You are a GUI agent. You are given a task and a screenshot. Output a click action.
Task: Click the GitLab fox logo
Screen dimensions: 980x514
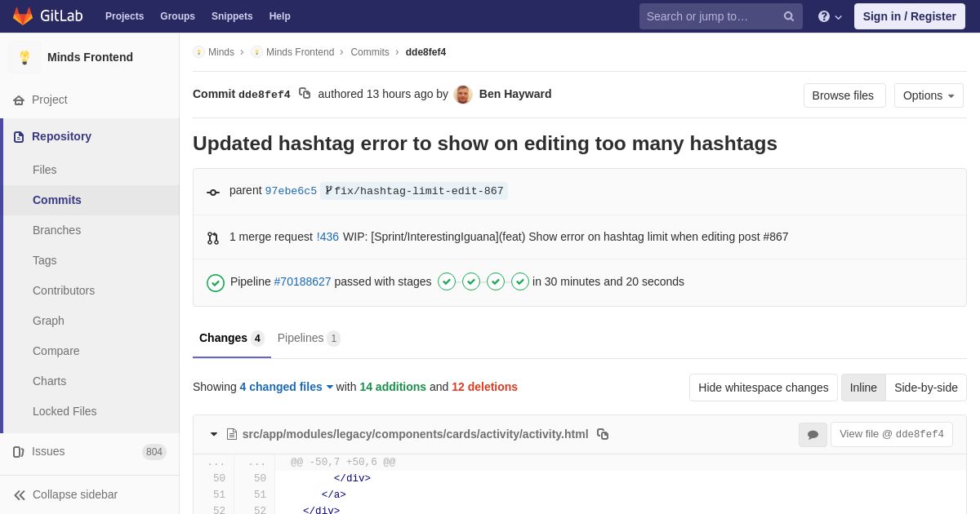[x=23, y=16]
